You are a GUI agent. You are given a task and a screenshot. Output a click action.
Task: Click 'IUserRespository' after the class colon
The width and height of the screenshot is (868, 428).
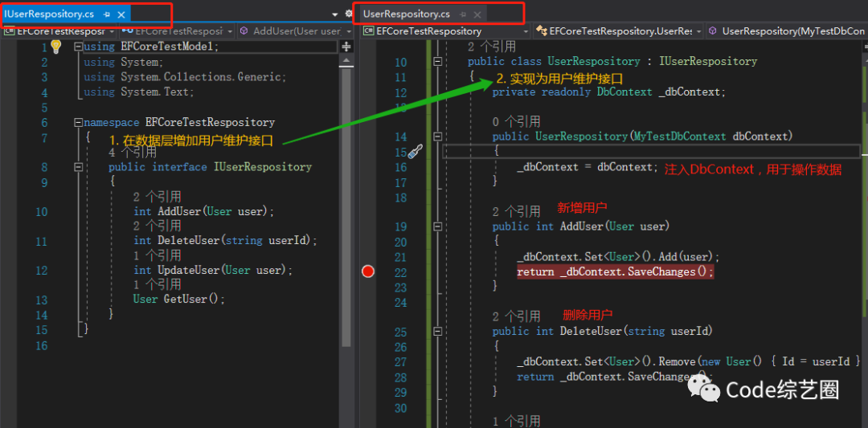click(708, 61)
